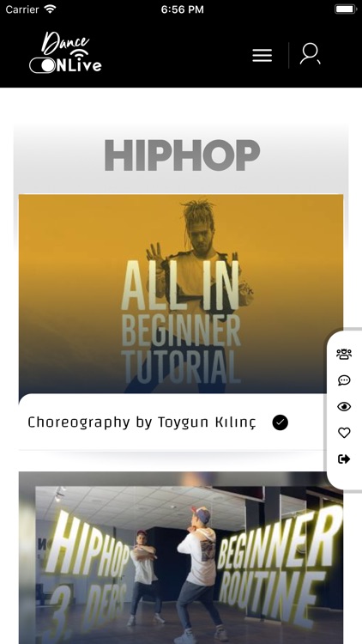Open the user profile icon
Image resolution: width=362 pixels, height=644 pixels.
click(x=310, y=54)
